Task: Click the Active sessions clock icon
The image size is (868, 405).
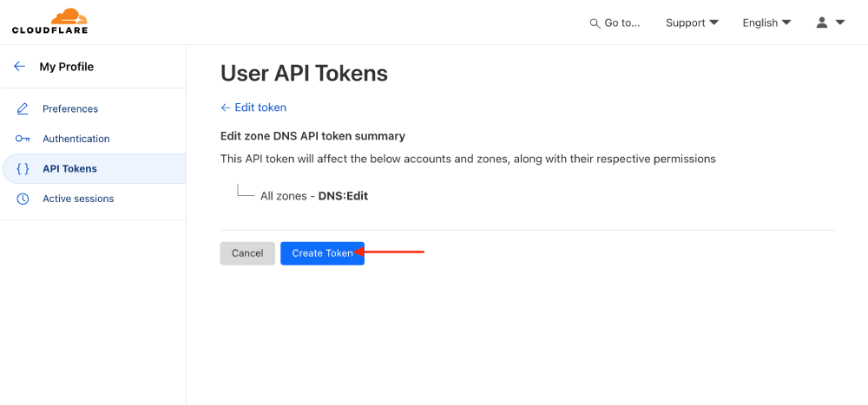Action: tap(23, 199)
